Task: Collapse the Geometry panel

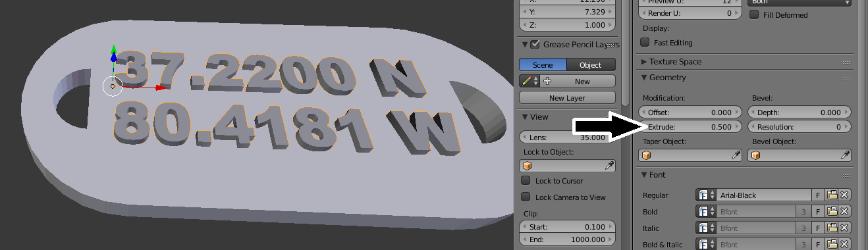Action: click(668, 78)
